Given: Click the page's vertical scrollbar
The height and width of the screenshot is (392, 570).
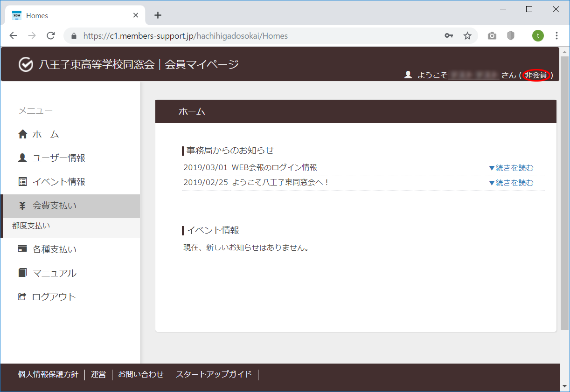Looking at the screenshot, I should [565, 193].
